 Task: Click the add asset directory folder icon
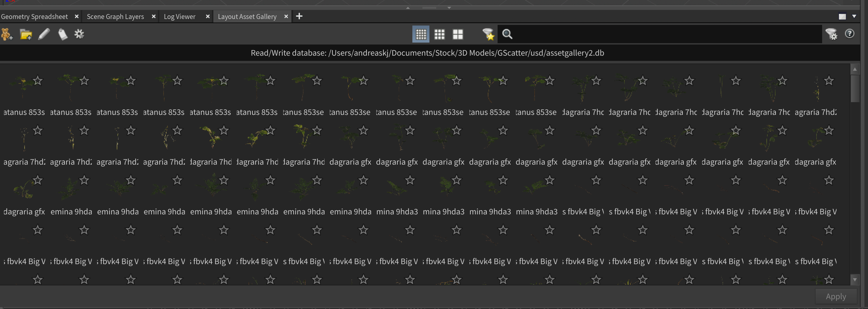[x=26, y=34]
